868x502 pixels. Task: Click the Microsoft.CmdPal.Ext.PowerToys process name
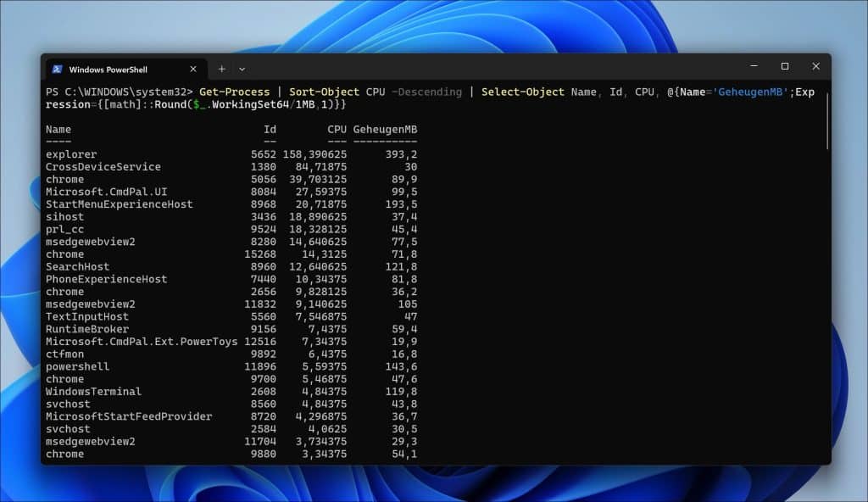tap(142, 342)
